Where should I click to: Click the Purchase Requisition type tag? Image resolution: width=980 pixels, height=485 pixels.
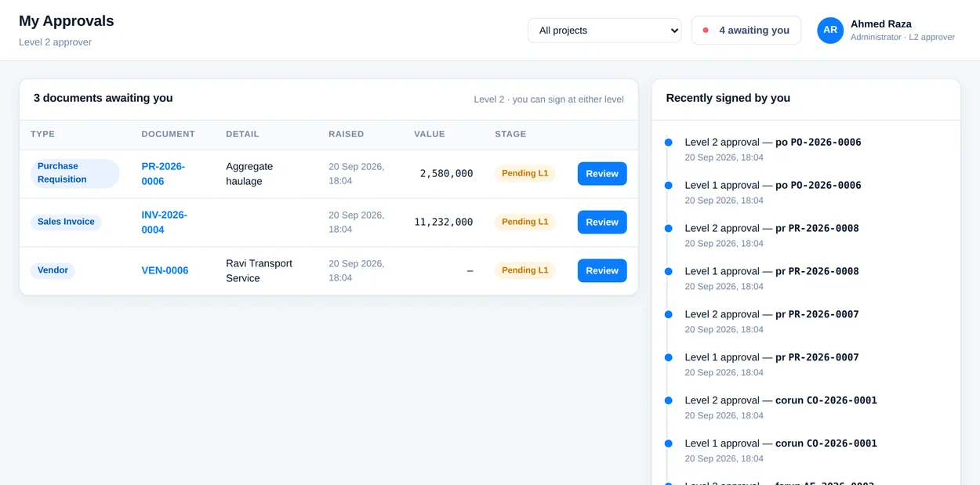[x=74, y=173]
